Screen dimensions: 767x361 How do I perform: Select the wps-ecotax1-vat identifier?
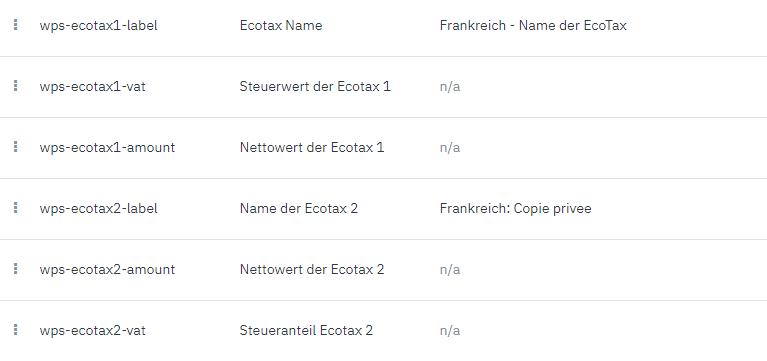[92, 87]
